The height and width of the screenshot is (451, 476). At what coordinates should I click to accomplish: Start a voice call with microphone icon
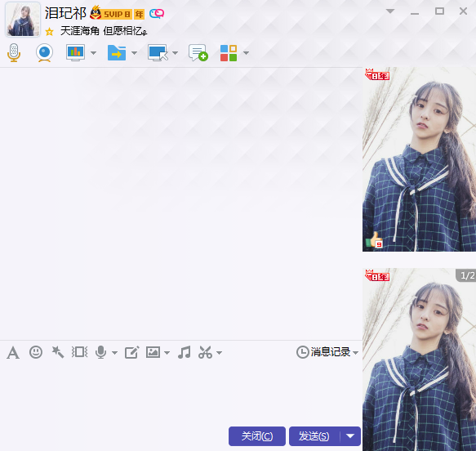pyautogui.click(x=14, y=53)
